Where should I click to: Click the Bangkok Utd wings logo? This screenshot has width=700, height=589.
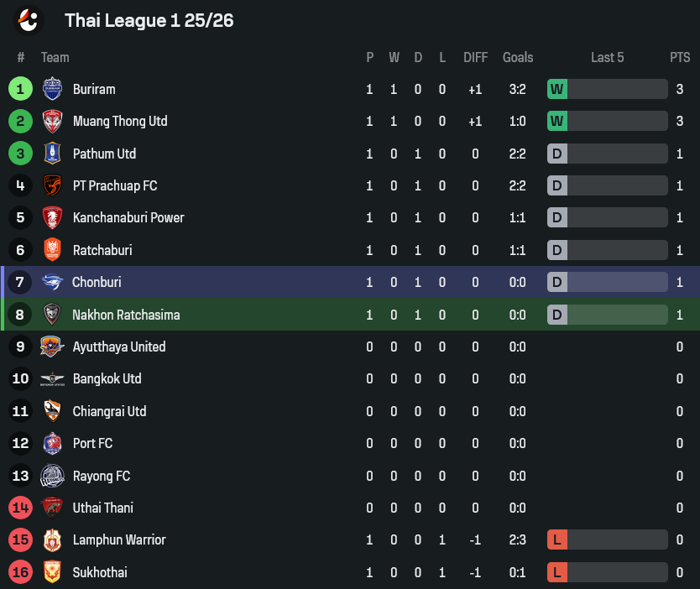pyautogui.click(x=52, y=379)
